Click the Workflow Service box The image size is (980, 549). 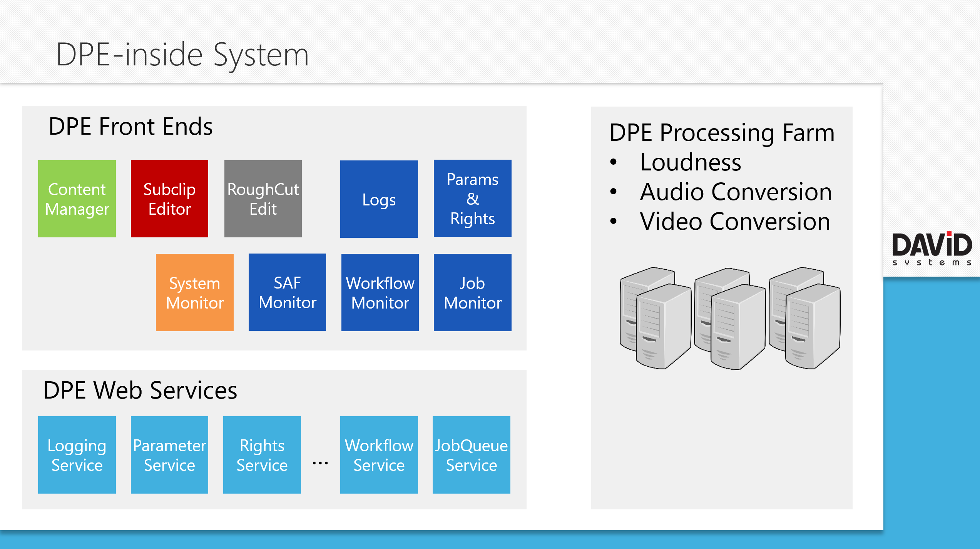tap(379, 455)
